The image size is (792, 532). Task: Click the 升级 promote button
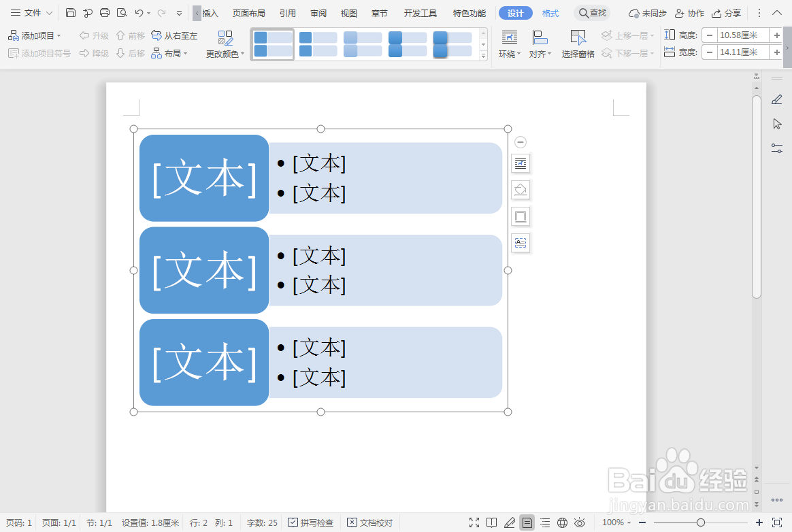94,35
